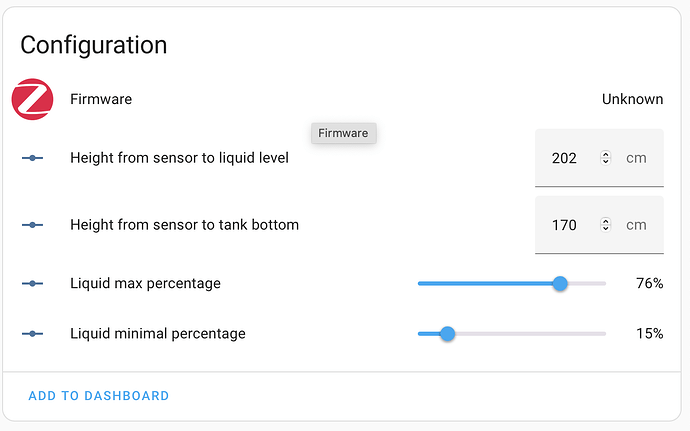The height and width of the screenshot is (431, 690).
Task: Click icon beside Liquid max percentage
Action: tap(32, 284)
